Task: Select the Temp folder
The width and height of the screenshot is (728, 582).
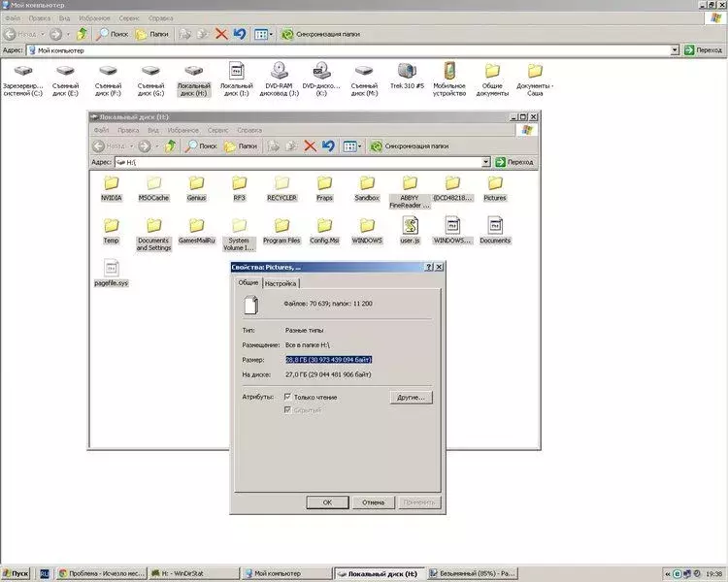Action: [x=111, y=232]
